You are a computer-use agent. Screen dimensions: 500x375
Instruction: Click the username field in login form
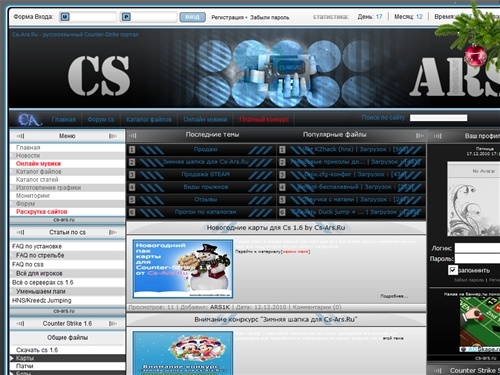[x=88, y=17]
